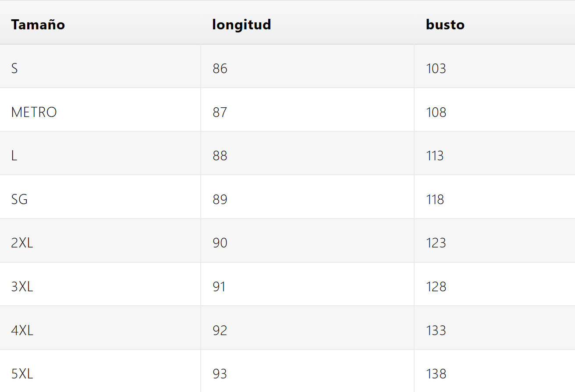The width and height of the screenshot is (575, 392).
Task: Click the longitud column header
Action: (x=241, y=25)
